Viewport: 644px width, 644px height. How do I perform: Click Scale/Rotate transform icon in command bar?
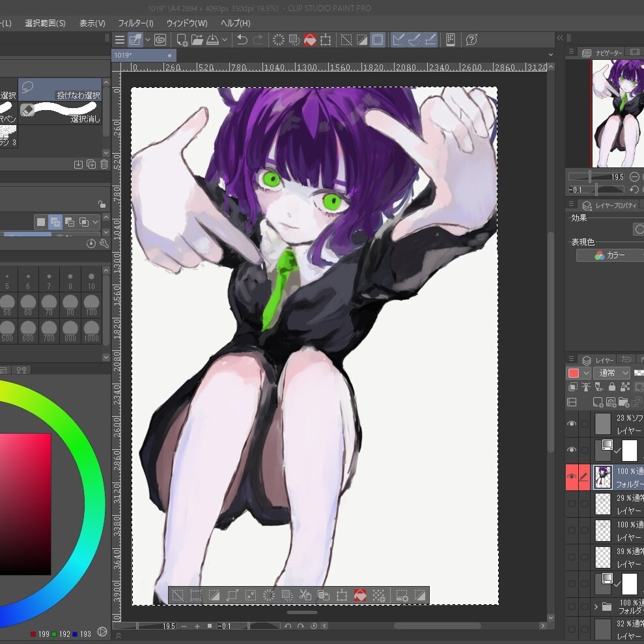click(x=326, y=40)
